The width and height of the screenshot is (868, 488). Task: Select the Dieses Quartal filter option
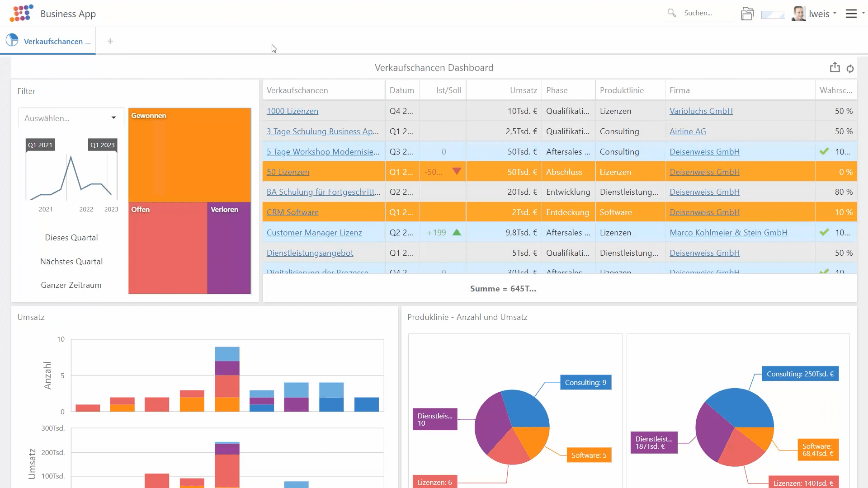(71, 238)
